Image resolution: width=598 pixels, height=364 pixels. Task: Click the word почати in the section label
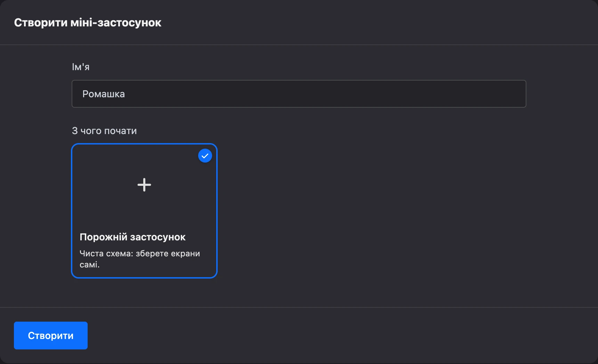pos(121,131)
